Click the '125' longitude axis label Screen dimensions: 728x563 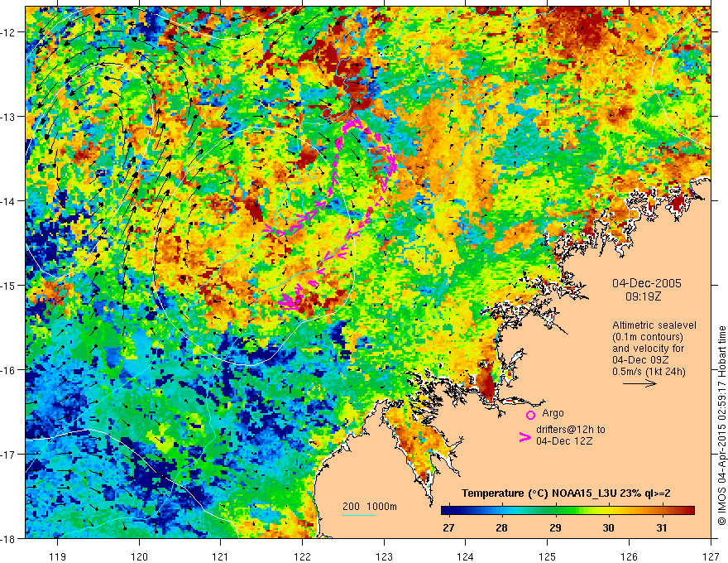pyautogui.click(x=548, y=556)
